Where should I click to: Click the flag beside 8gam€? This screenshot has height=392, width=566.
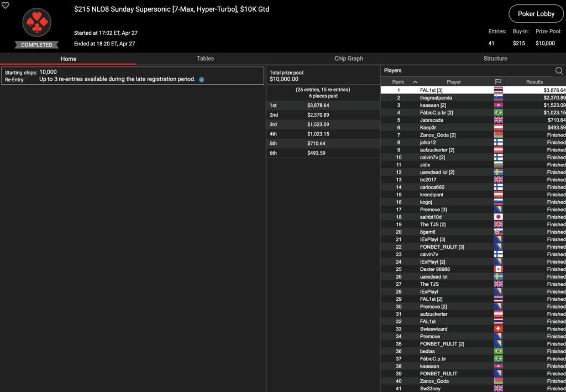click(498, 232)
